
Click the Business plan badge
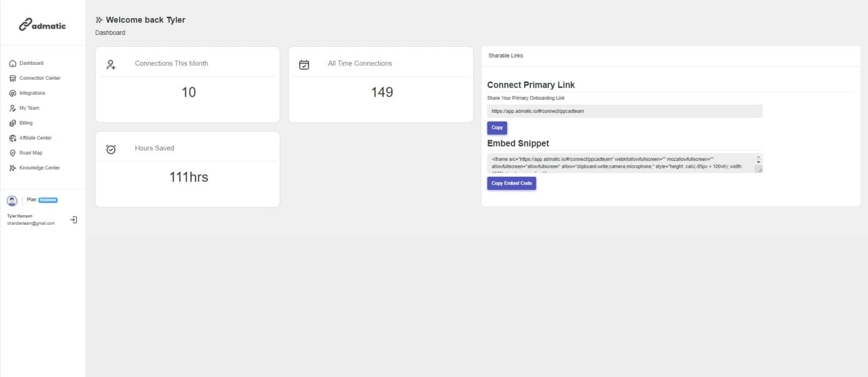pos(49,200)
